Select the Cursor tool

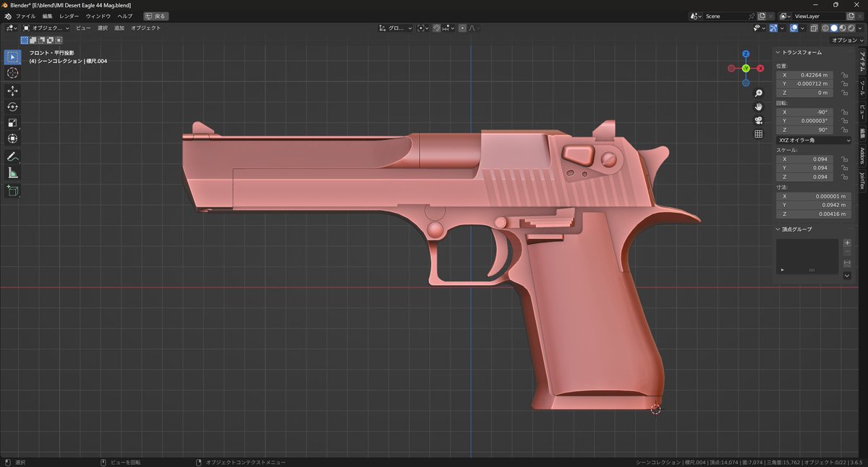[13, 73]
